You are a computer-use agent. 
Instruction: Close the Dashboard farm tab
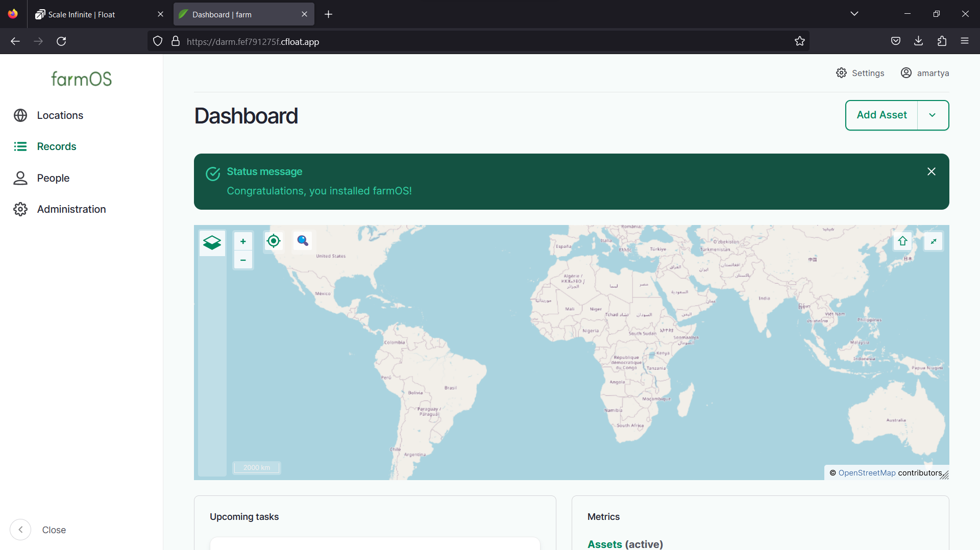pyautogui.click(x=304, y=14)
